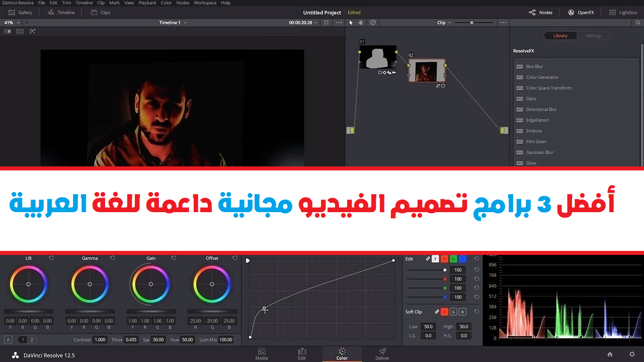
Task: Select the Color Space Transform effect
Action: (548, 88)
